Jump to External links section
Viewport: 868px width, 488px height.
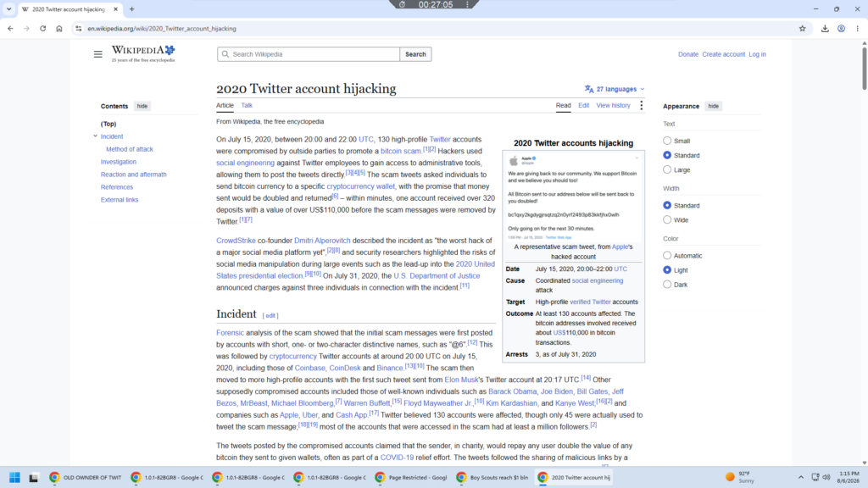pos(120,200)
